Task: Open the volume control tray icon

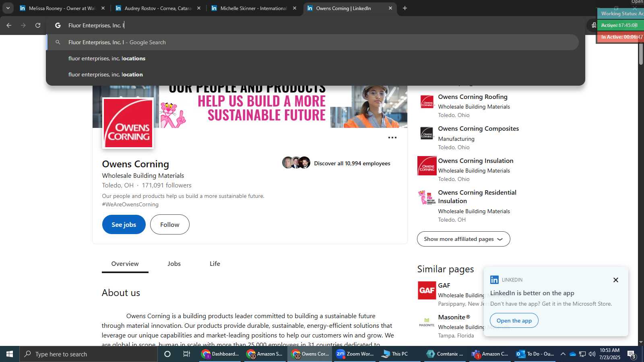Action: [x=592, y=354]
